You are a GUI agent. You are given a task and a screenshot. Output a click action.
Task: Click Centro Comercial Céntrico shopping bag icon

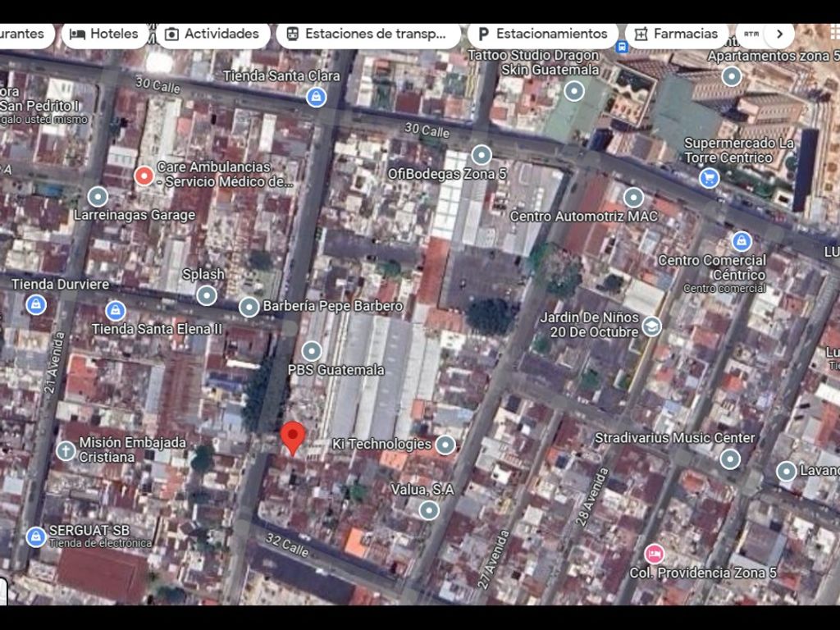[x=741, y=241]
